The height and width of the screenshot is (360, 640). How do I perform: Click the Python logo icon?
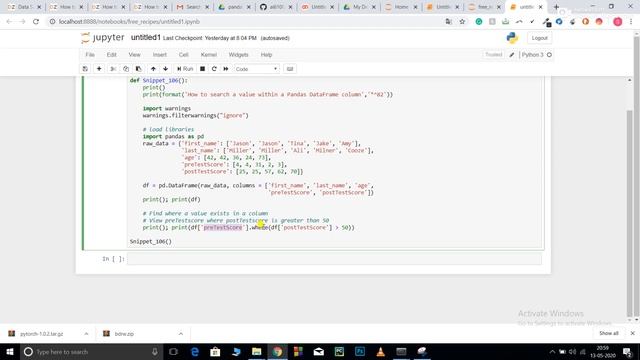click(x=512, y=38)
